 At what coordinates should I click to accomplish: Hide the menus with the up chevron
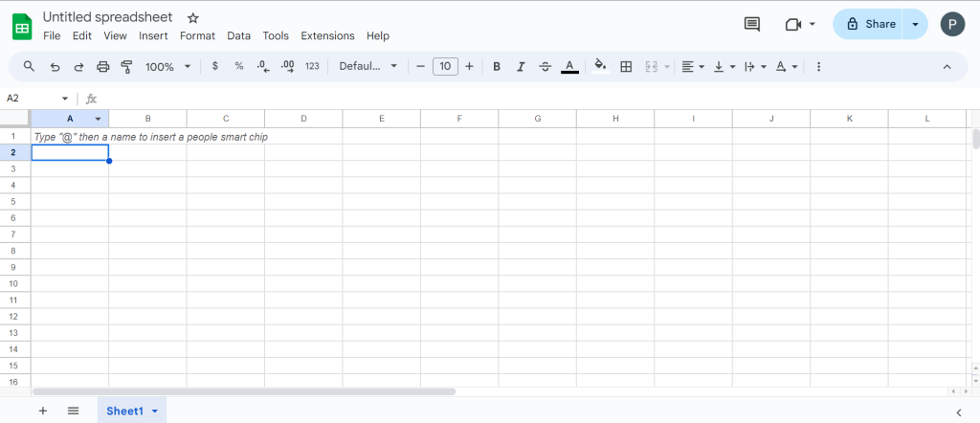pyautogui.click(x=947, y=67)
